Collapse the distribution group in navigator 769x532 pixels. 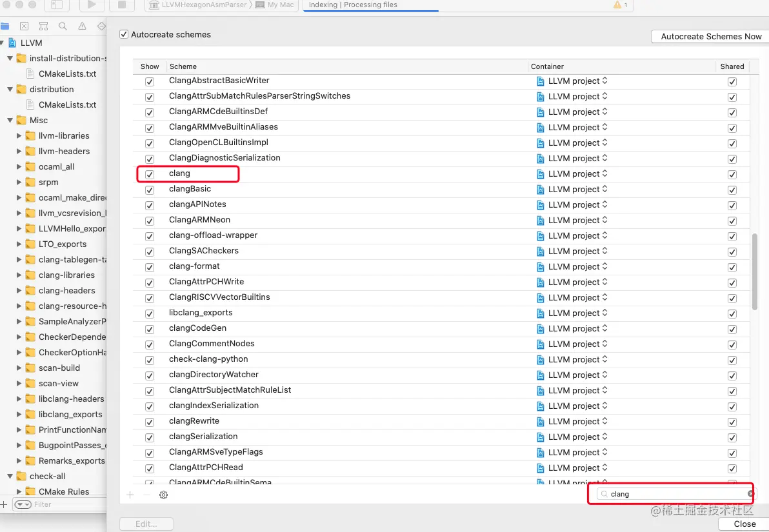point(10,89)
